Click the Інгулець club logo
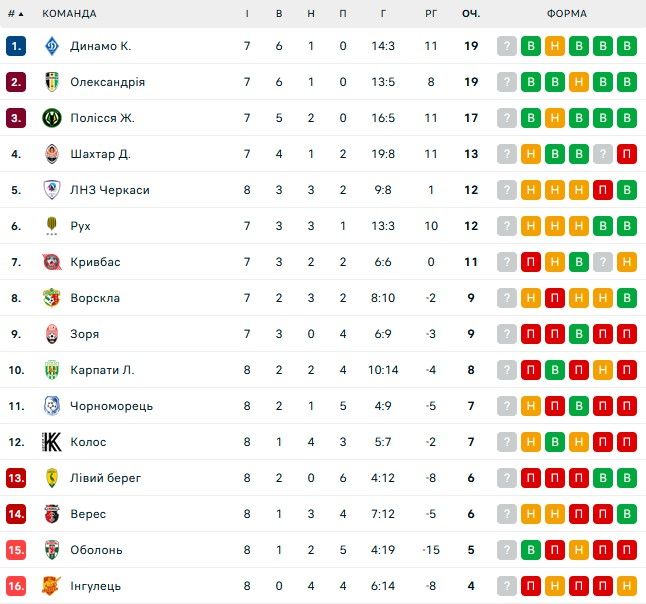This screenshot has width=646, height=604. [x=52, y=586]
